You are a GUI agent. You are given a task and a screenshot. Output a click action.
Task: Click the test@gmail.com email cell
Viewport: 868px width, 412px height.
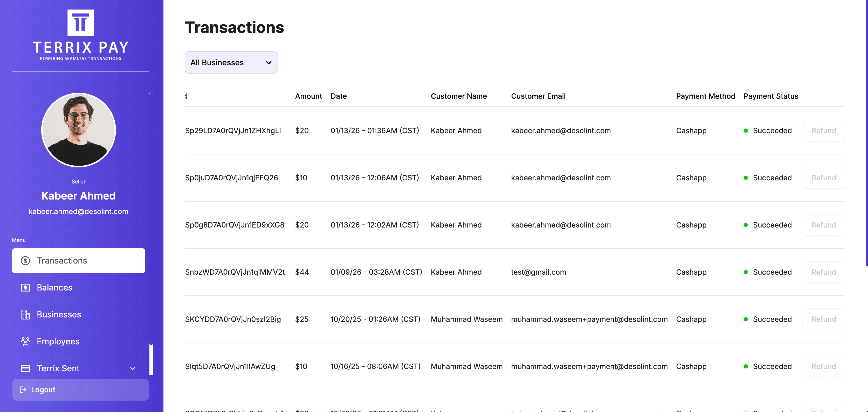539,272
